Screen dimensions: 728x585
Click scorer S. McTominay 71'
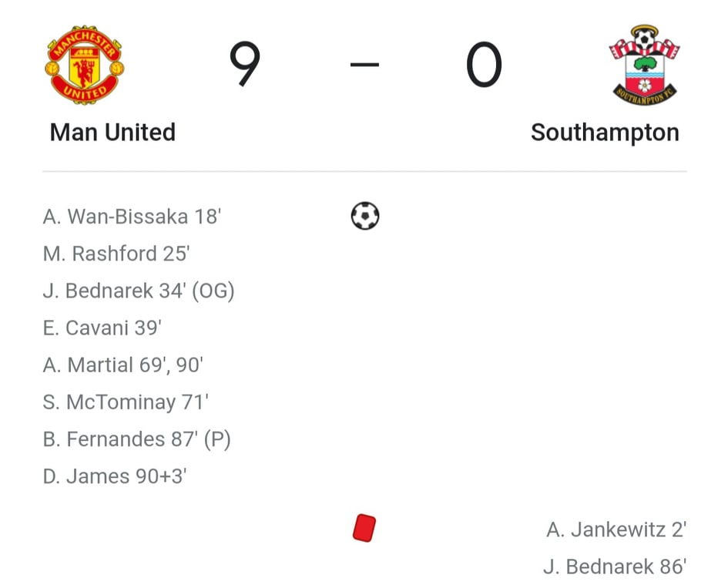pyautogui.click(x=126, y=402)
